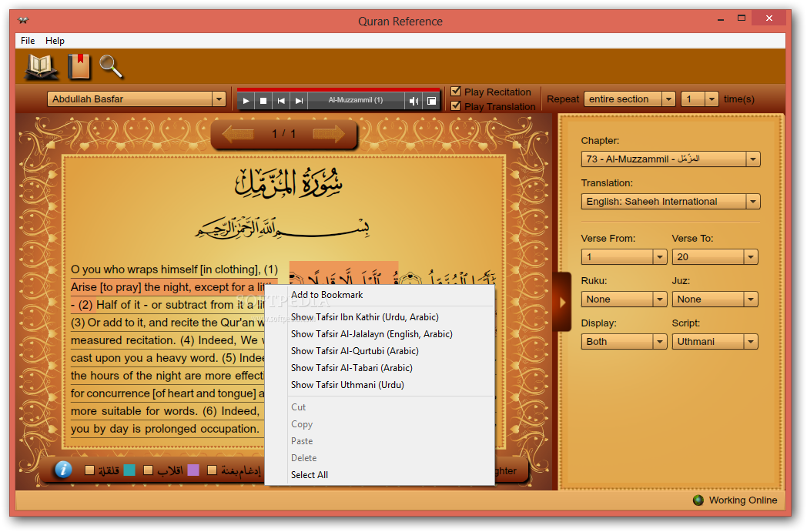This screenshot has height=532, width=807.
Task: Click the Bismillah calligraphy line
Action: coord(283,228)
